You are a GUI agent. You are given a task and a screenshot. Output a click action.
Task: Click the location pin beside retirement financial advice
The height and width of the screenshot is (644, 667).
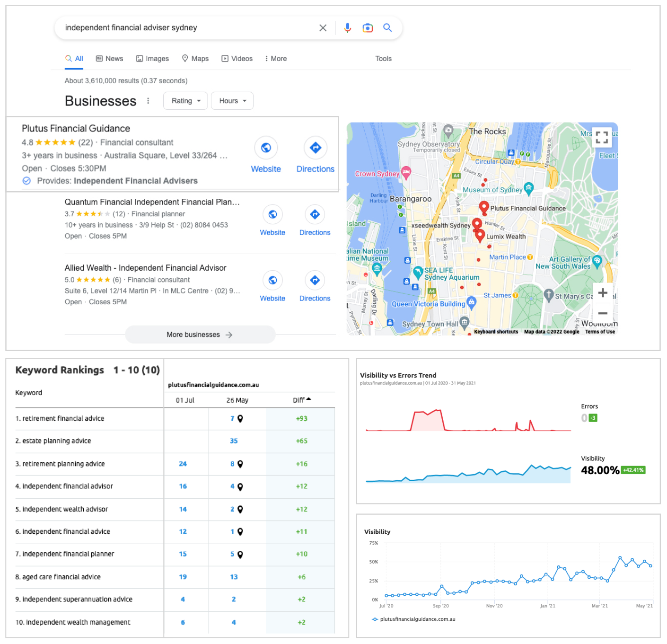tap(241, 418)
